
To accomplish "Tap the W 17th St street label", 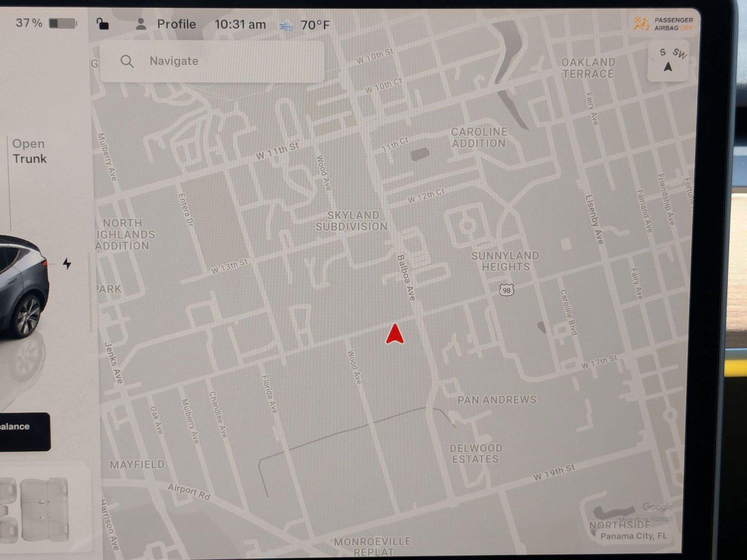I will click(599, 362).
